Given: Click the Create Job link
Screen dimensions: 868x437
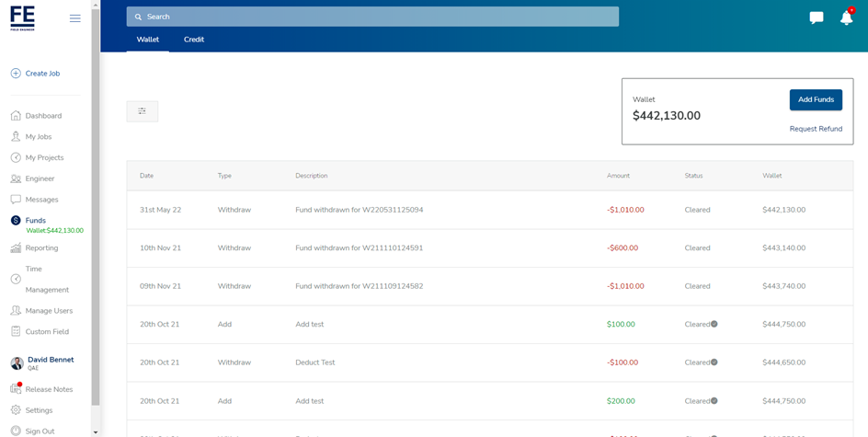Looking at the screenshot, I should tap(42, 73).
